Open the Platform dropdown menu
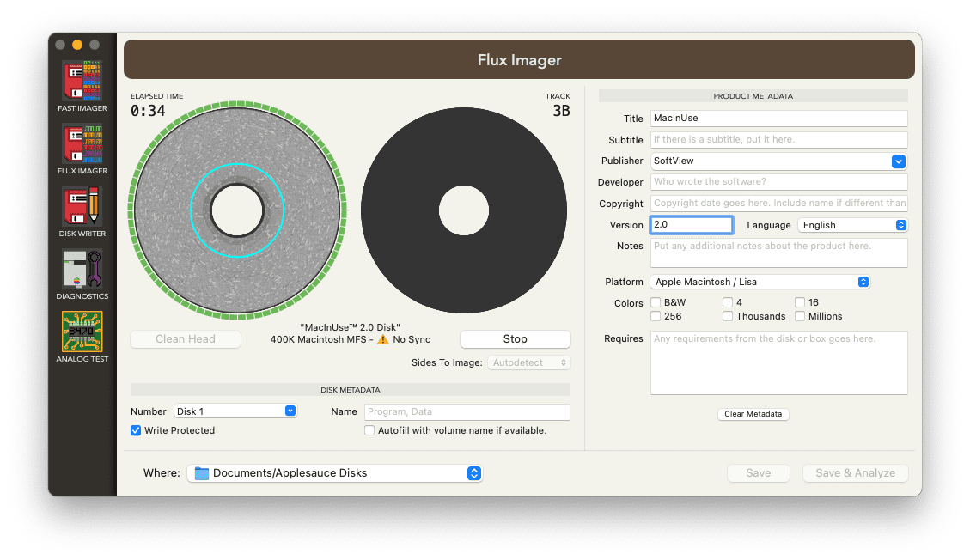The image size is (970, 560). pyautogui.click(x=760, y=282)
